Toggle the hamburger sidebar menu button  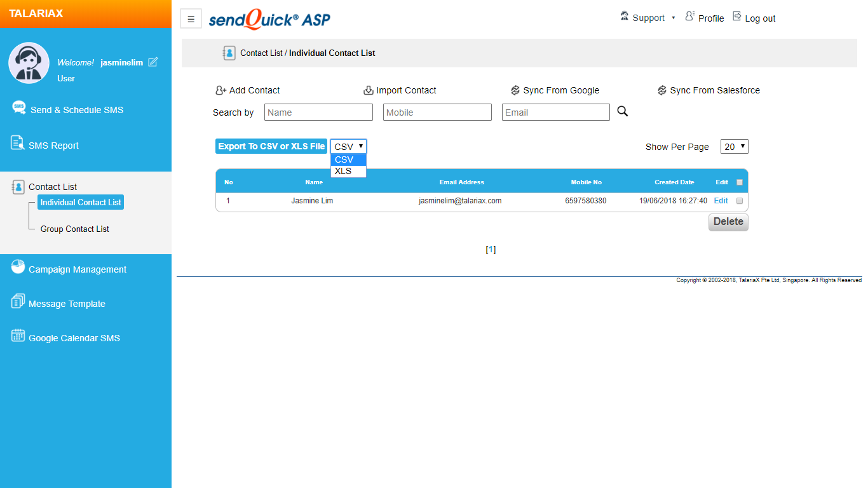(191, 19)
